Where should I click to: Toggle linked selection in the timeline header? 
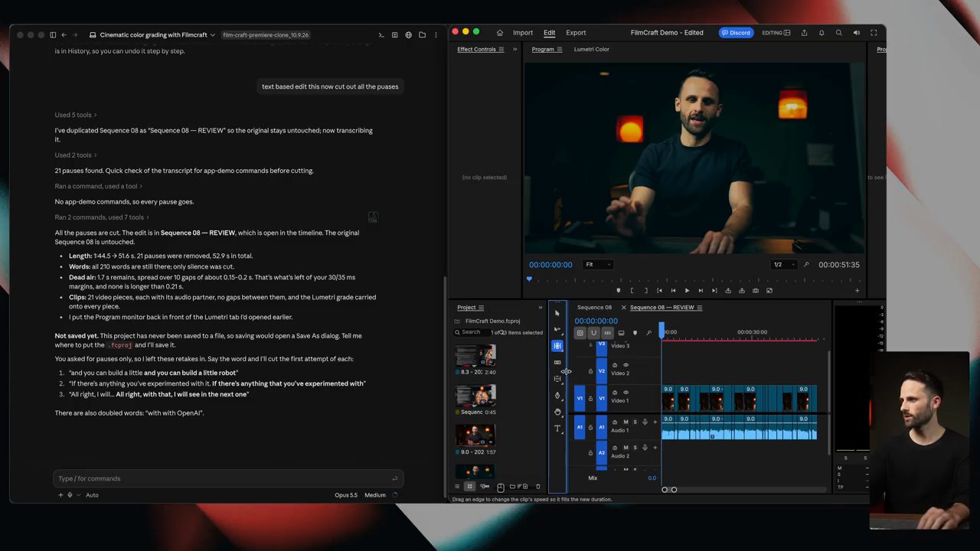607,333
